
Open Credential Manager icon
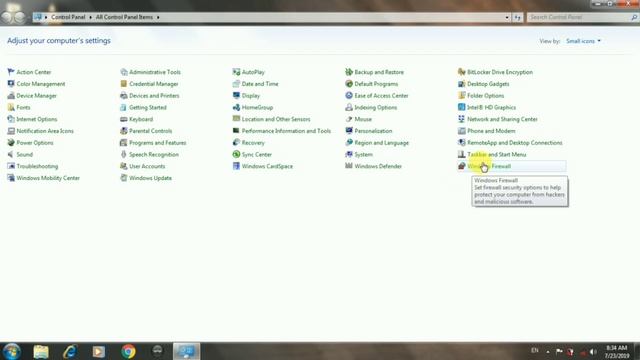click(124, 84)
